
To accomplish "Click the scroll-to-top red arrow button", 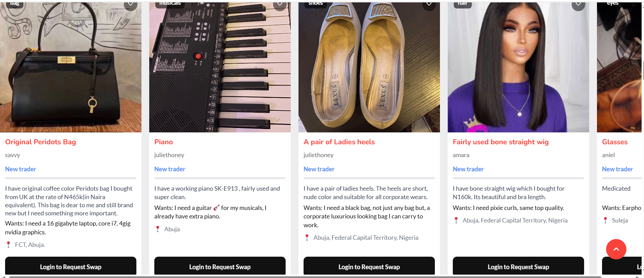I will [x=616, y=249].
